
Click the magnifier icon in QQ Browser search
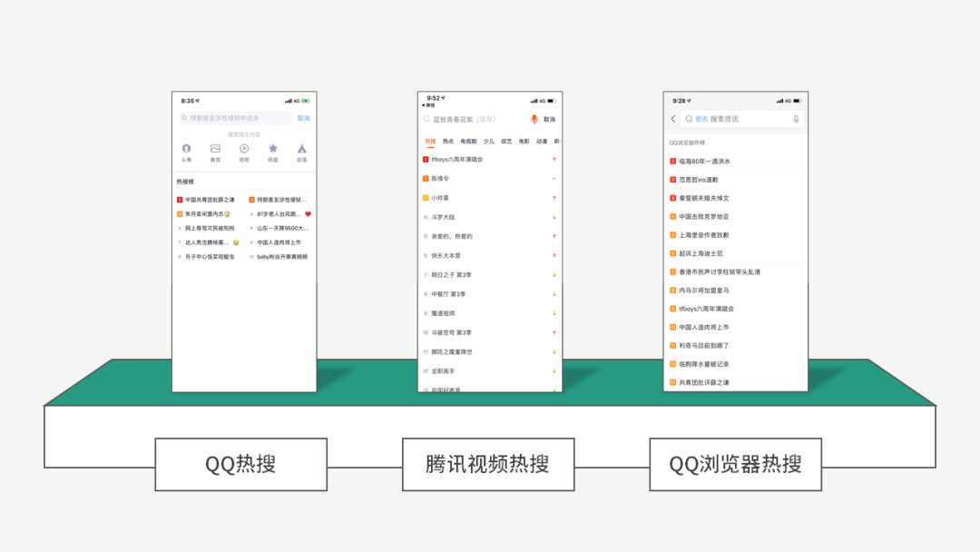click(689, 119)
